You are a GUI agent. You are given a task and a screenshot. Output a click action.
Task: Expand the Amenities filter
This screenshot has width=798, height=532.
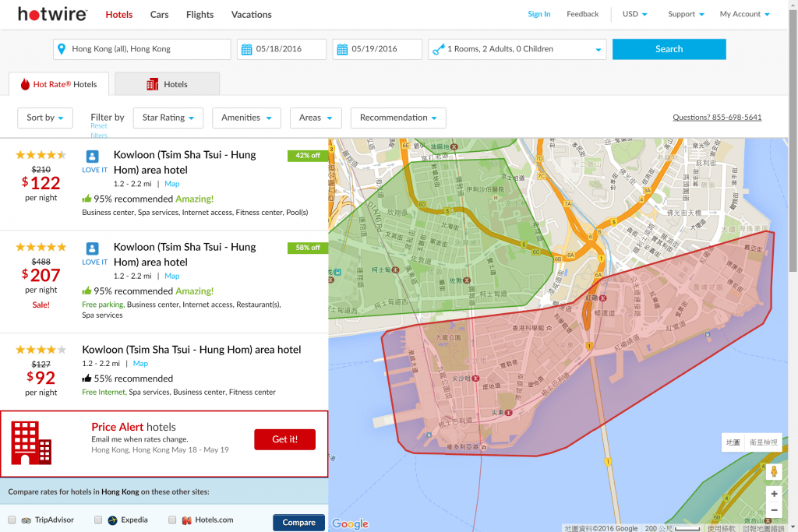[x=246, y=118]
